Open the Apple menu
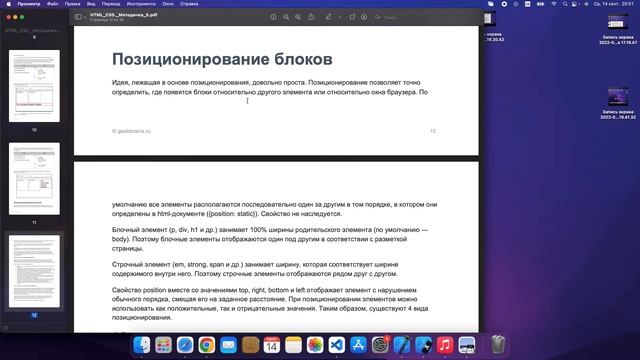 coord(9,4)
